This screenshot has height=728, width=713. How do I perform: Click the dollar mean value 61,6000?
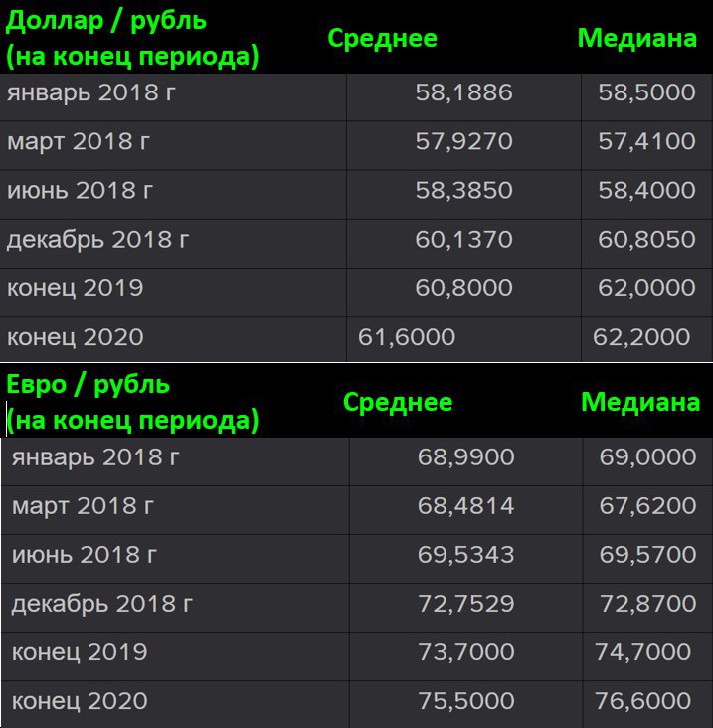(x=407, y=337)
